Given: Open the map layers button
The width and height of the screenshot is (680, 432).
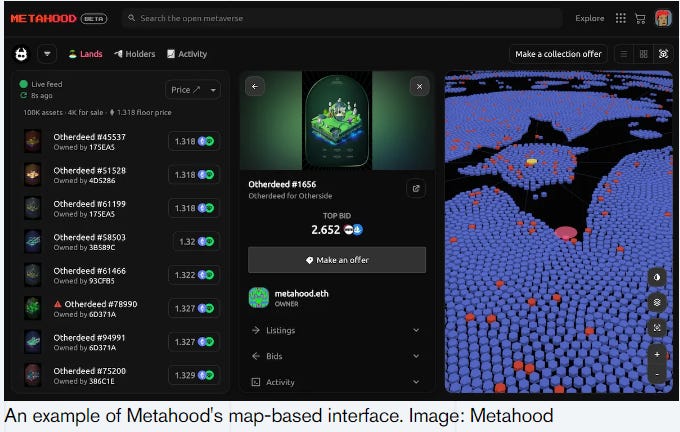Looking at the screenshot, I should point(657,302).
